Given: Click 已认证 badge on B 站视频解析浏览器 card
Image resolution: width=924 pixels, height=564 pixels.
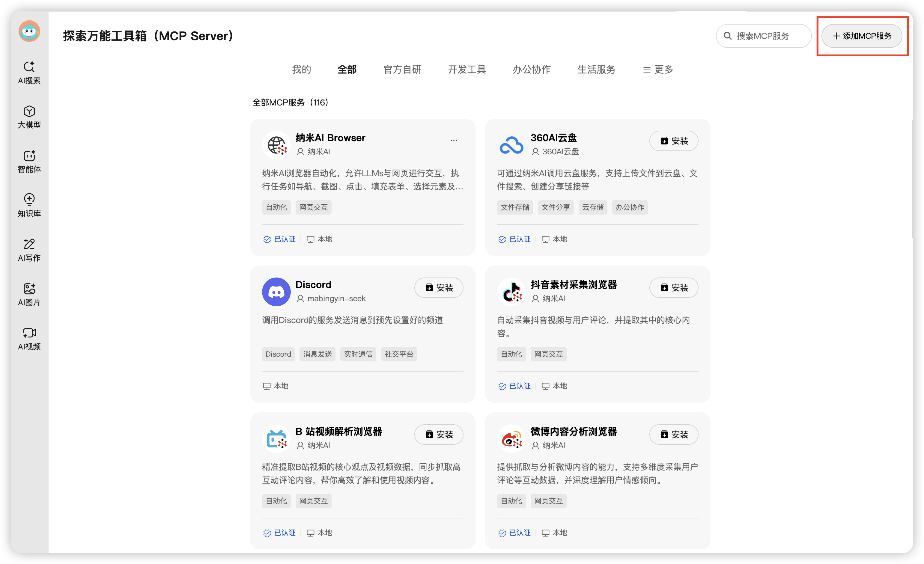Looking at the screenshot, I should (279, 533).
